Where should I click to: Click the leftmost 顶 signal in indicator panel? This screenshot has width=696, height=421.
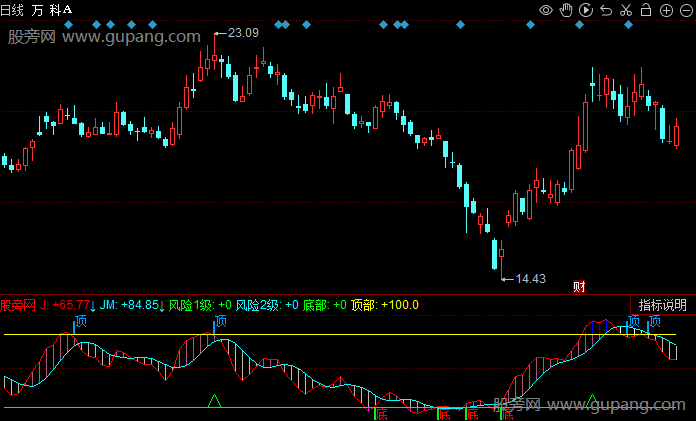point(81,322)
